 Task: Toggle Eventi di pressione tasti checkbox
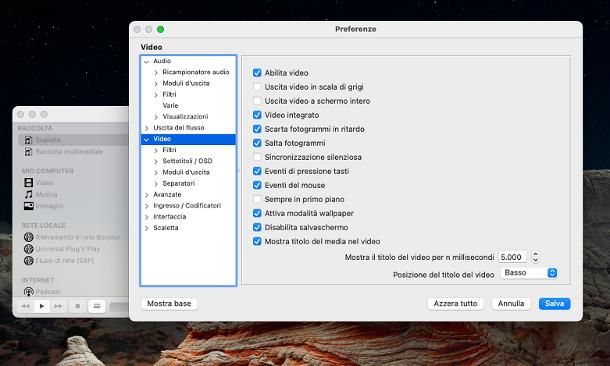tap(257, 171)
